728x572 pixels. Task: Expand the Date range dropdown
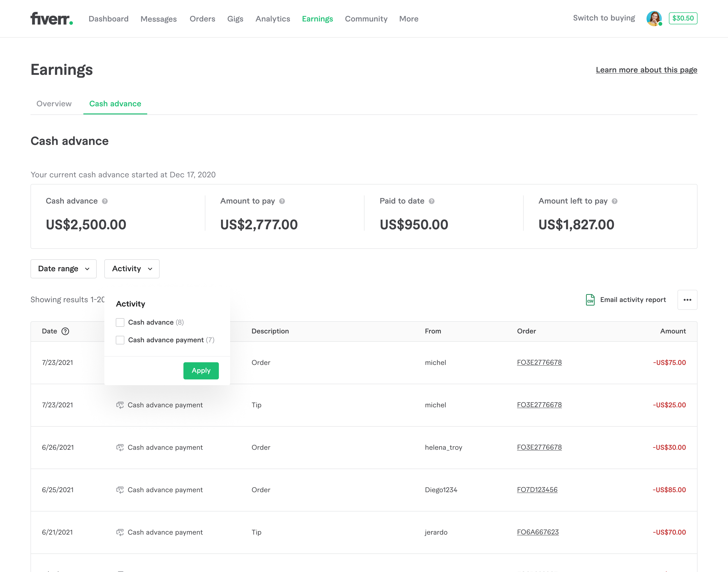[x=64, y=269]
